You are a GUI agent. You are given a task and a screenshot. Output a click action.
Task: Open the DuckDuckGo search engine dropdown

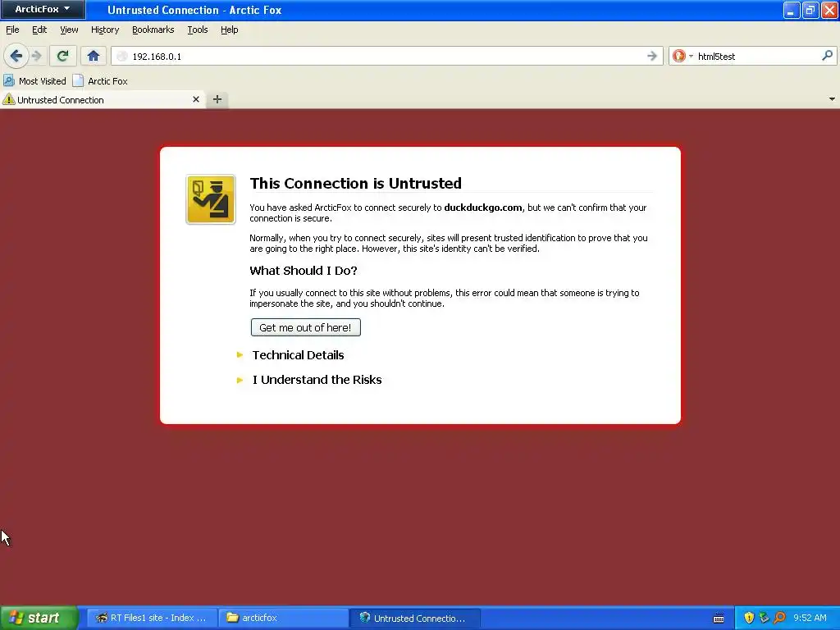coord(682,56)
